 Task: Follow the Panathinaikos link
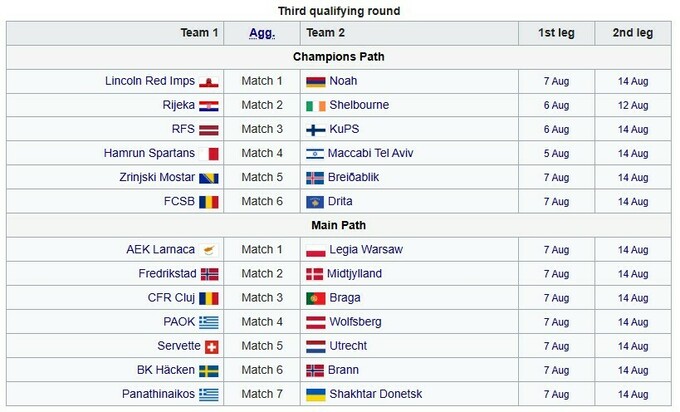point(154,394)
